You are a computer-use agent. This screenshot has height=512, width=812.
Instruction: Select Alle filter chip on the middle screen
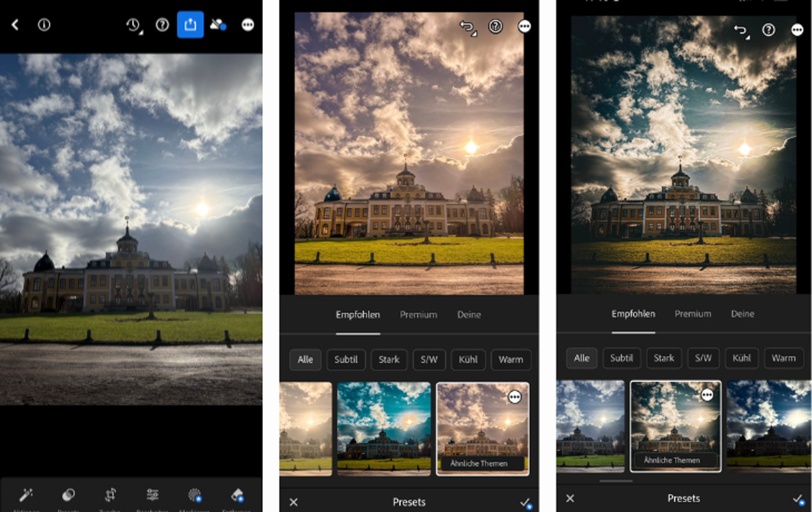[305, 359]
